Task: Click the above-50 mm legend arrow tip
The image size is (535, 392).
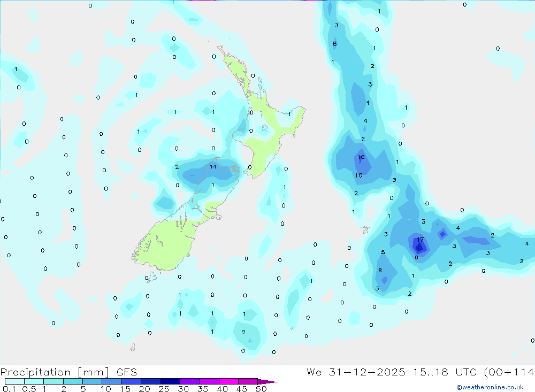Action: click(x=268, y=382)
